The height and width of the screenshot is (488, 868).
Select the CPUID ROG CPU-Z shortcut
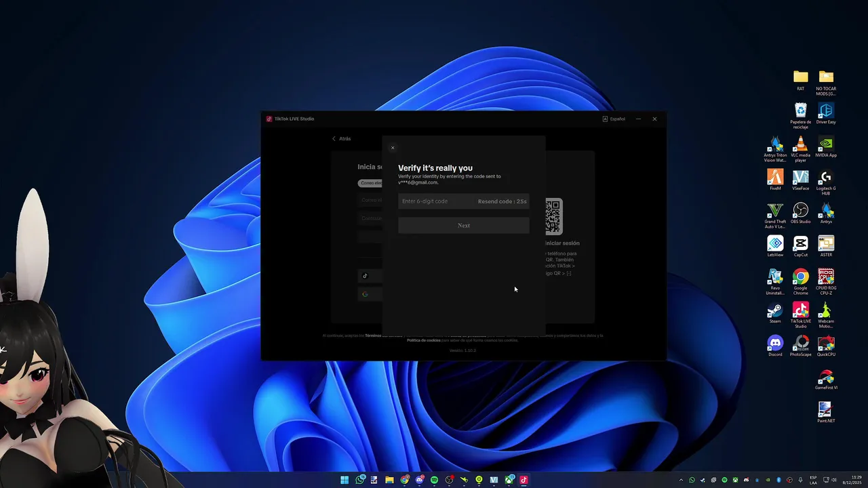point(826,282)
